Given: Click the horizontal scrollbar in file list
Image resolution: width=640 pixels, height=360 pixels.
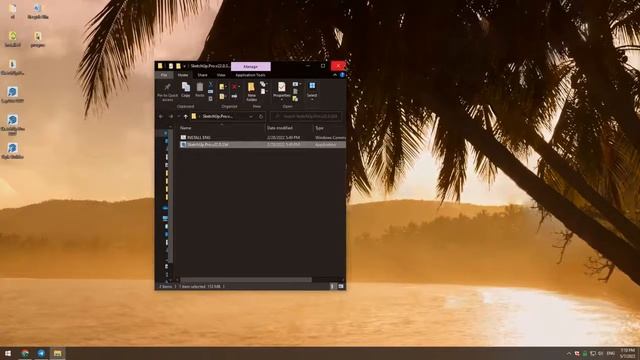Looking at the screenshot, I should tap(246, 280).
